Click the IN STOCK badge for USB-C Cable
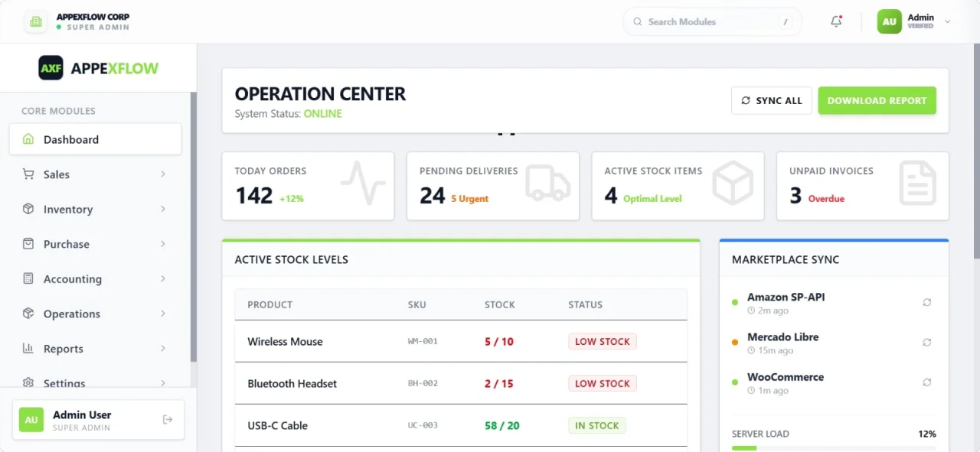The height and width of the screenshot is (452, 980). pos(597,425)
